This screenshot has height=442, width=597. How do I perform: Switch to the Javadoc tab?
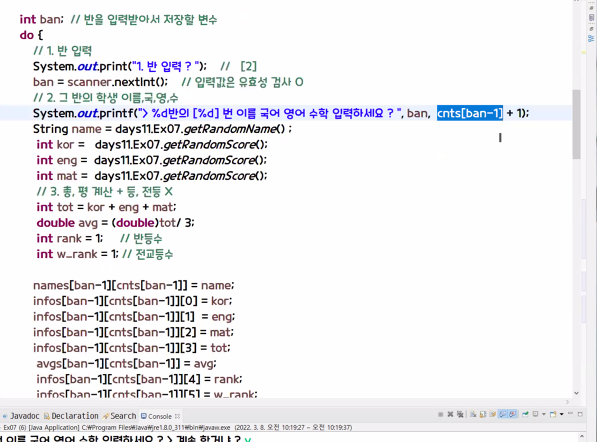pos(21,416)
